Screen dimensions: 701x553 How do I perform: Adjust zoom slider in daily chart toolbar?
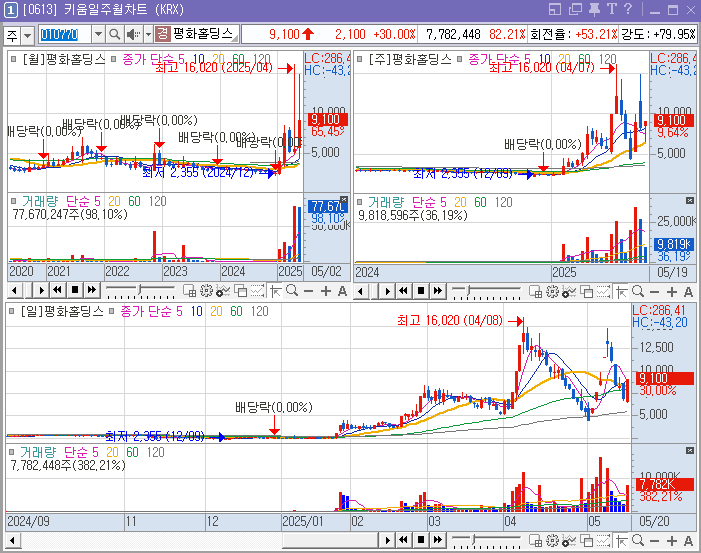474,539
